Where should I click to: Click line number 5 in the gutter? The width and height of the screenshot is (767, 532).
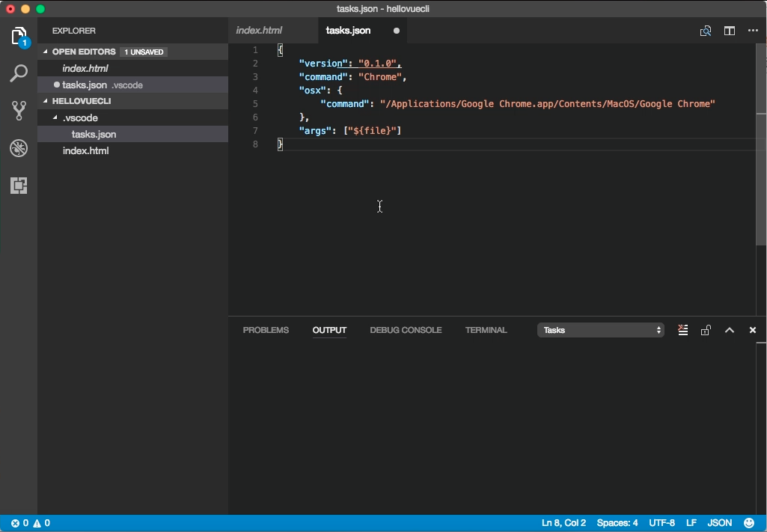tap(255, 104)
